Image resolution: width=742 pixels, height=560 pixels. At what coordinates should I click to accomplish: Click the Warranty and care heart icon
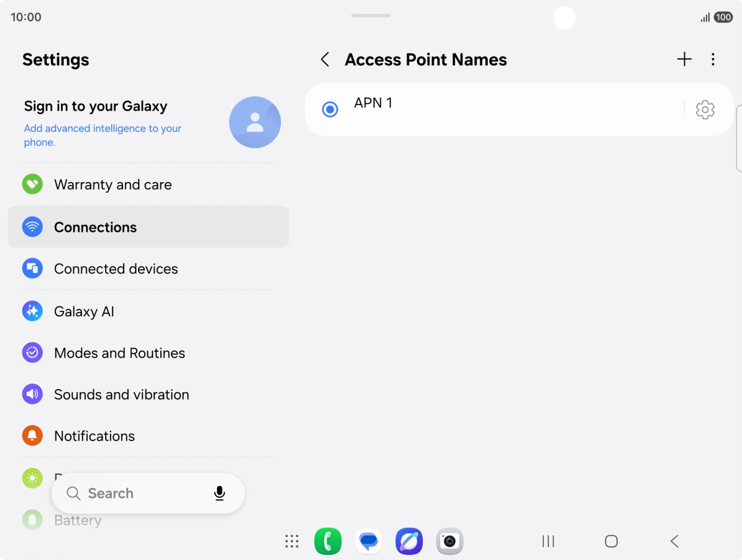[x=32, y=184]
